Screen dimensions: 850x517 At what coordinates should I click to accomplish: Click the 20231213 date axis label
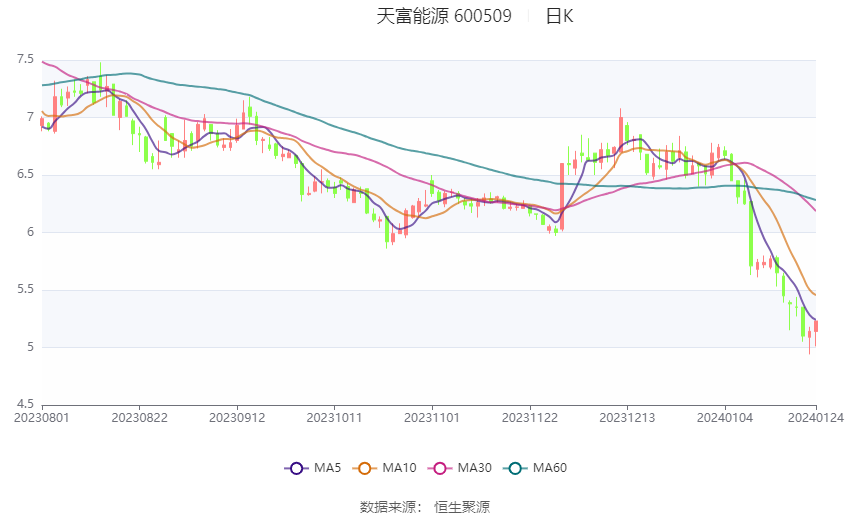click(627, 418)
